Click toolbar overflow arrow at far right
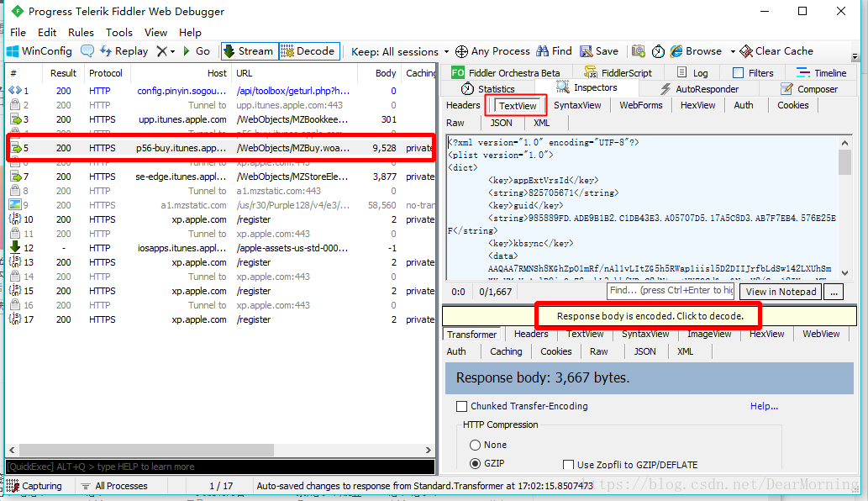Viewport: 868px width, 501px height. [x=855, y=57]
